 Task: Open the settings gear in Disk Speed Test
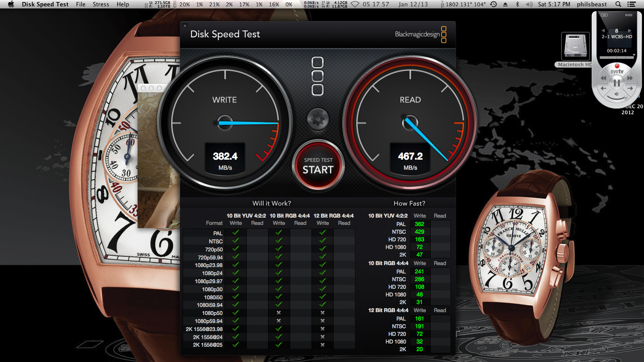[318, 119]
